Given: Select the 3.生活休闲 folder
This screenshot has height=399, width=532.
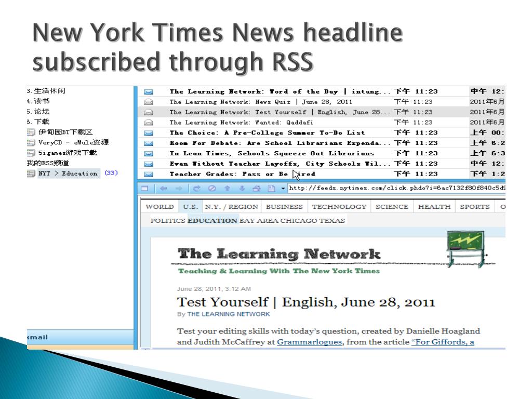Looking at the screenshot, I should pyautogui.click(x=46, y=90).
